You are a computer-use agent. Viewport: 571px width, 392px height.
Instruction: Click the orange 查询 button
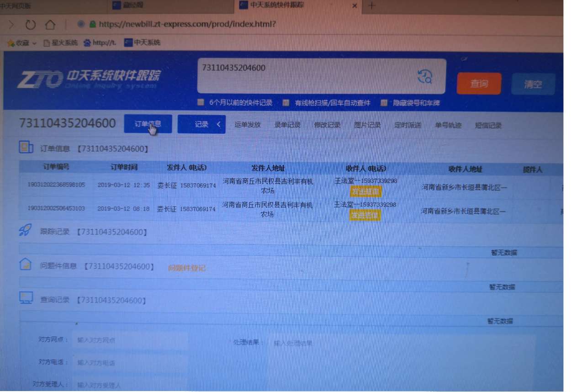479,84
